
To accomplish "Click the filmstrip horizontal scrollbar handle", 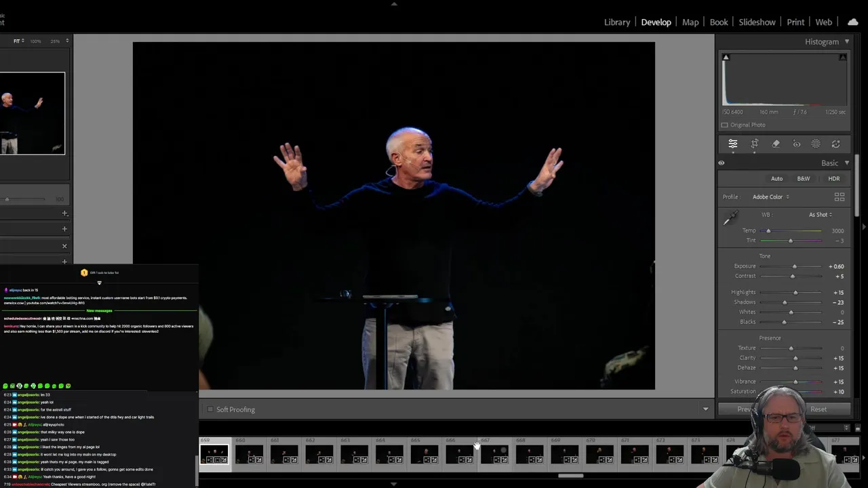I will coord(571,476).
